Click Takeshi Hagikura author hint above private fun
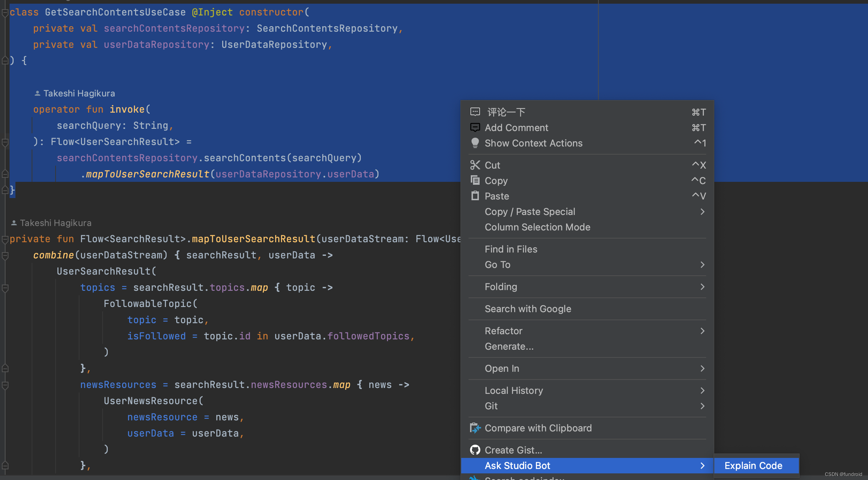Image resolution: width=868 pixels, height=480 pixels. [55, 223]
